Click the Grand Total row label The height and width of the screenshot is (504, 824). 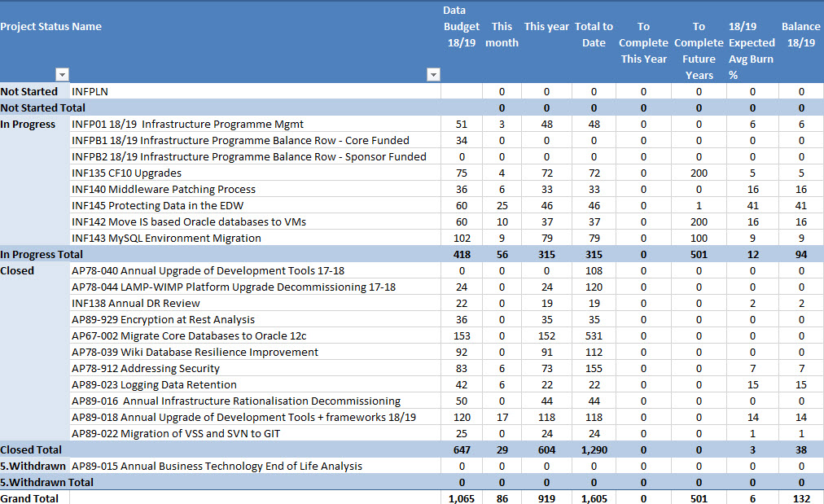coord(29,498)
